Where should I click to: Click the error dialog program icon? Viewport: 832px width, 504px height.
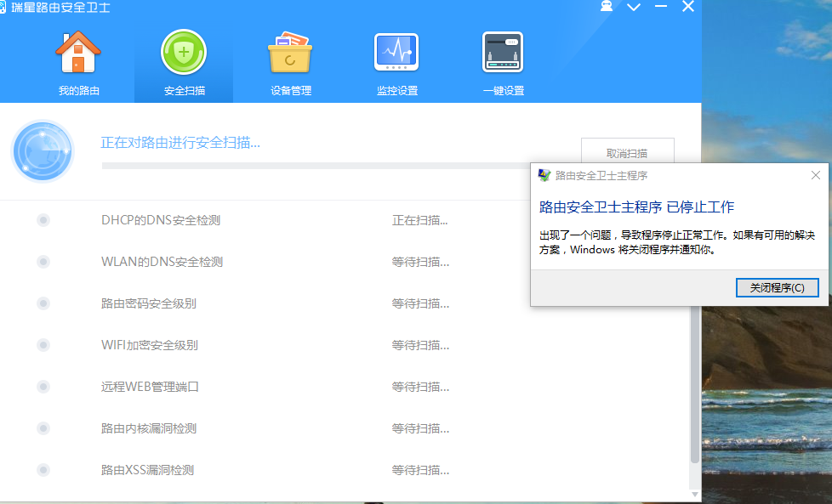[x=544, y=175]
